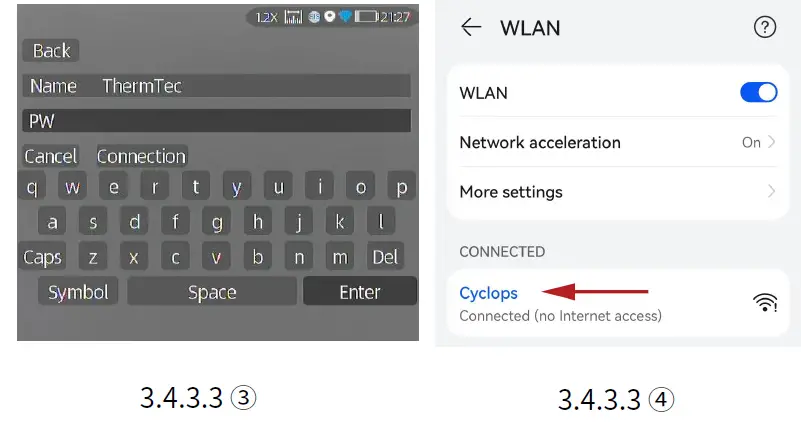Tap the back arrow beside WLAN
Viewport: 801px width, 438px height.
[x=470, y=27]
